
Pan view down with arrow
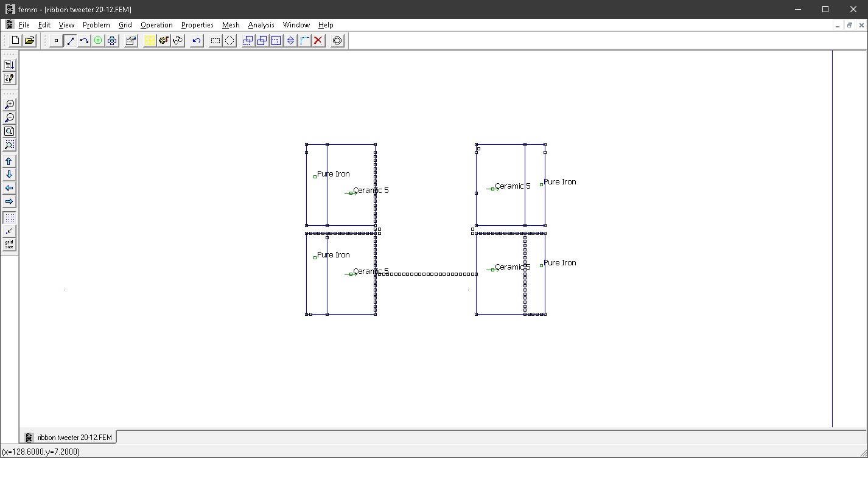[x=9, y=175]
